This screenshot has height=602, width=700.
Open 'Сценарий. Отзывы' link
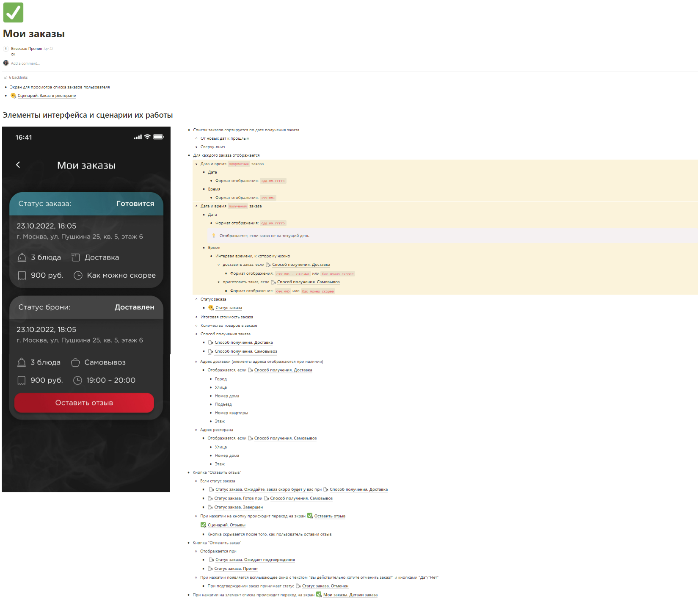[x=226, y=525]
